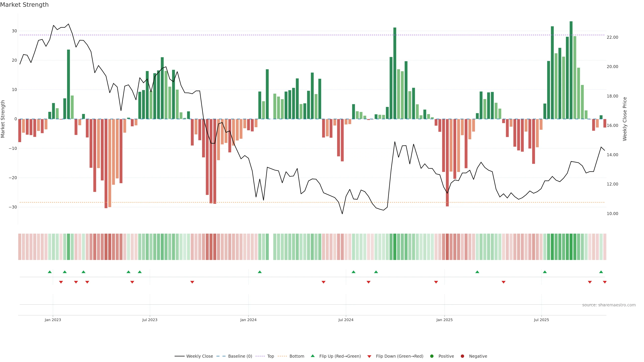Click flip-up triangle marker near Jan 2024

pyautogui.click(x=260, y=272)
